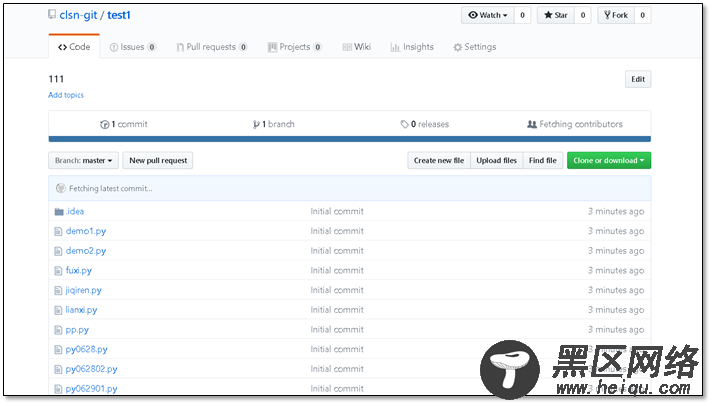712x405 pixels.
Task: Click the branch icon beside 1 branch
Action: click(x=256, y=124)
